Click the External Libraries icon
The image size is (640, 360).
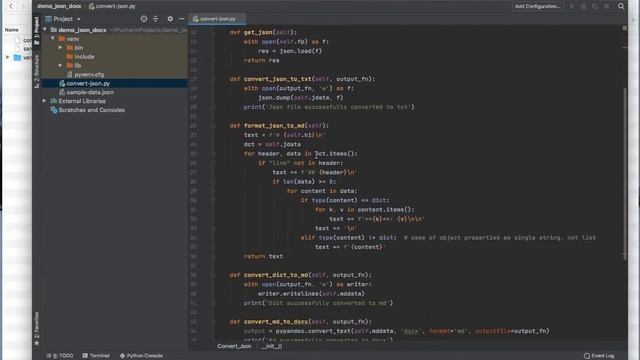coord(54,101)
